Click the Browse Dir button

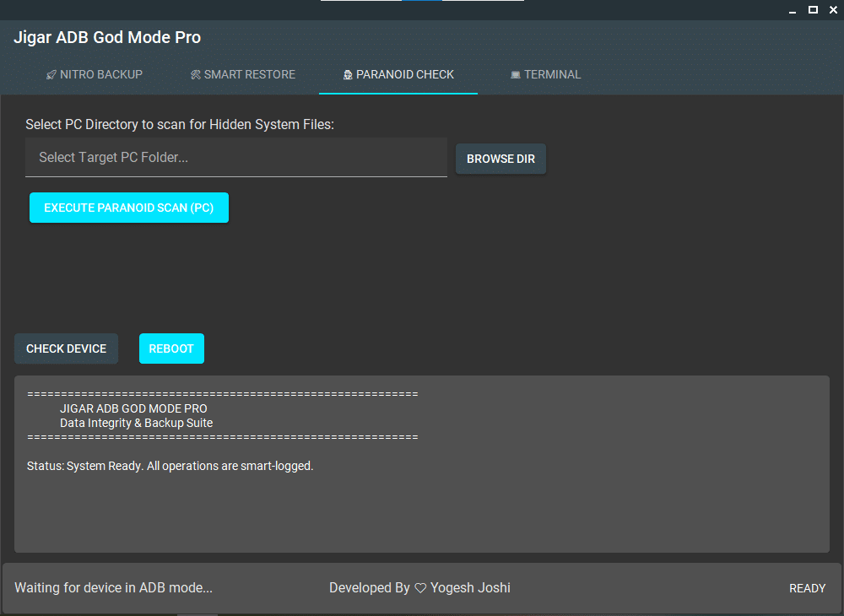pos(500,159)
